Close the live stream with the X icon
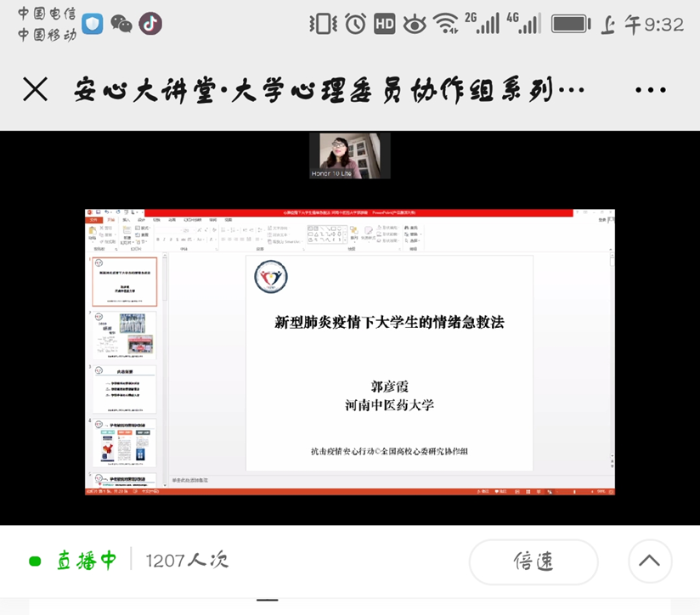This screenshot has width=700, height=615. pos(36,89)
